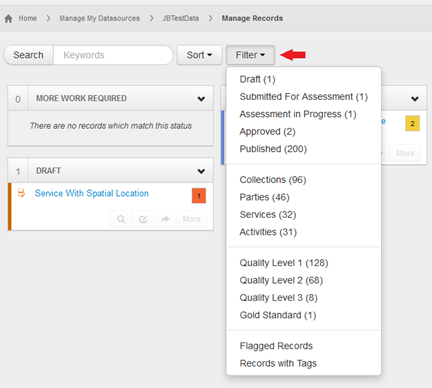Select Quality Level 2 (68) filter
This screenshot has height=388, width=432.
tap(281, 280)
